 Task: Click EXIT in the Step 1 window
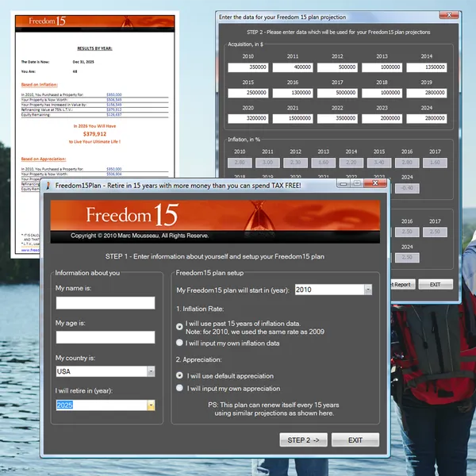(355, 440)
